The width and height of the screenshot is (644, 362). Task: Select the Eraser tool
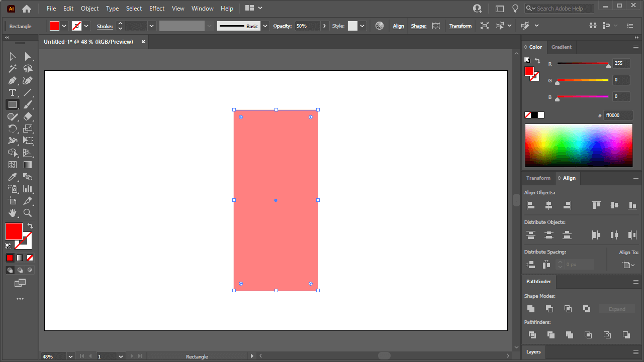pos(28,116)
